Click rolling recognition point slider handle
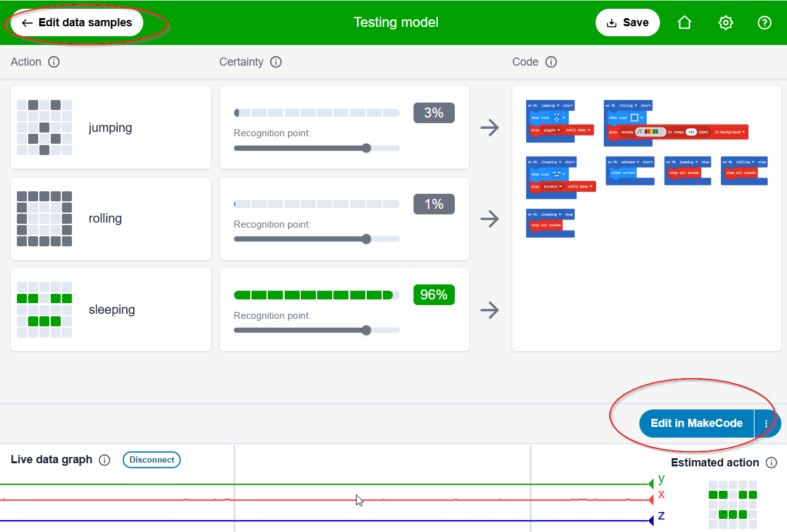This screenshot has width=787, height=532. coord(367,239)
